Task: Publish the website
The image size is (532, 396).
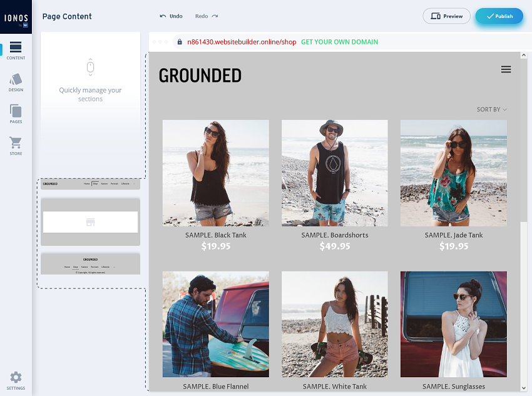Action: tap(499, 16)
